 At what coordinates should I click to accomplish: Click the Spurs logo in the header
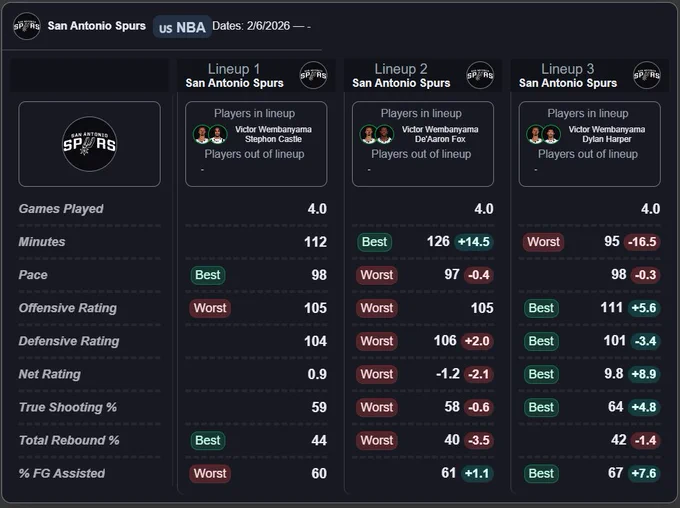click(27, 26)
